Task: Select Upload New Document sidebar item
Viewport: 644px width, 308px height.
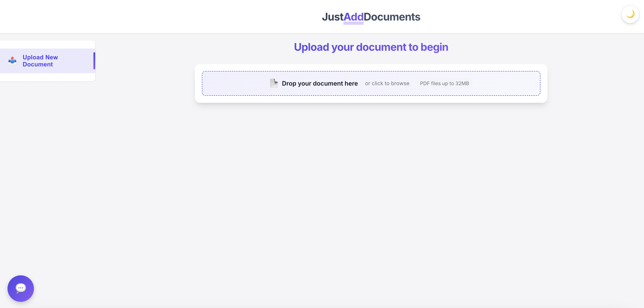Action: point(40,61)
